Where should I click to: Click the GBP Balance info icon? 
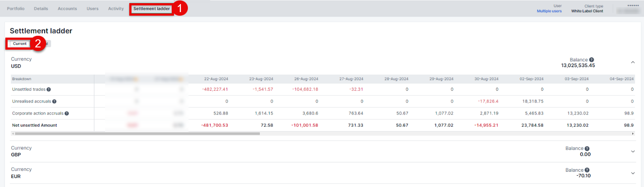(587, 149)
